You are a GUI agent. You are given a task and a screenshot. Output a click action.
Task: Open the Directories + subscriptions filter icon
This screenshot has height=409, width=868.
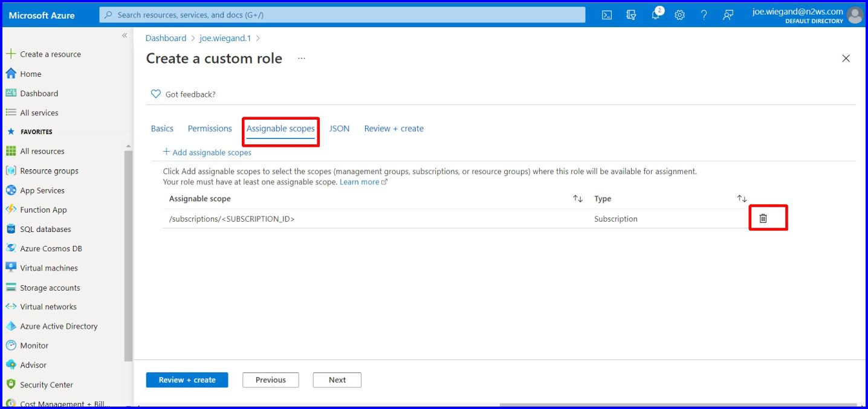point(631,15)
